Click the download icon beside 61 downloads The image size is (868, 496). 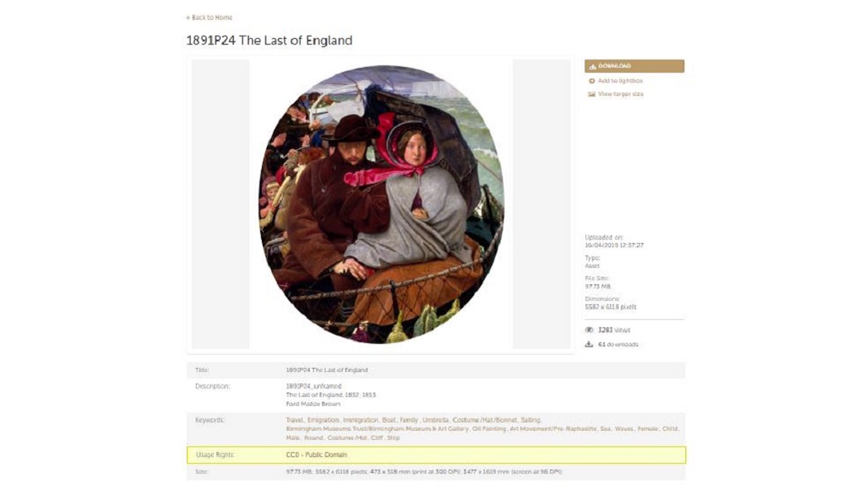pyautogui.click(x=589, y=344)
